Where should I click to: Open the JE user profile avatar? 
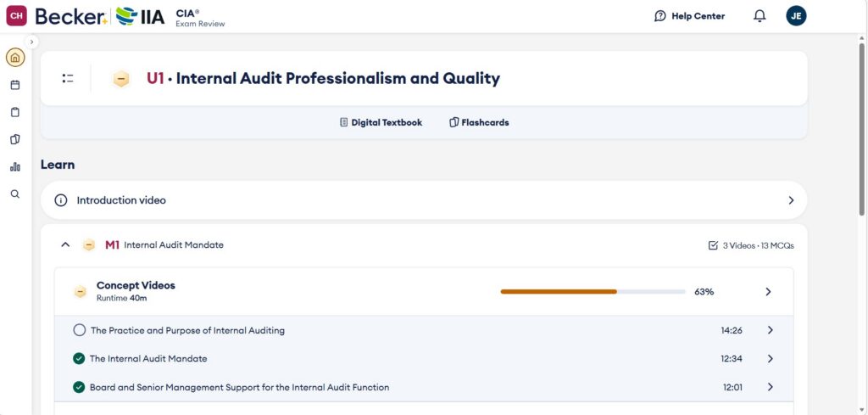tap(796, 15)
